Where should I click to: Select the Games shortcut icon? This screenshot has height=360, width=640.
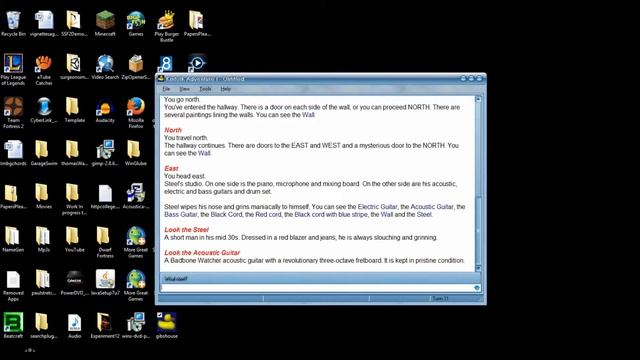pos(136,24)
